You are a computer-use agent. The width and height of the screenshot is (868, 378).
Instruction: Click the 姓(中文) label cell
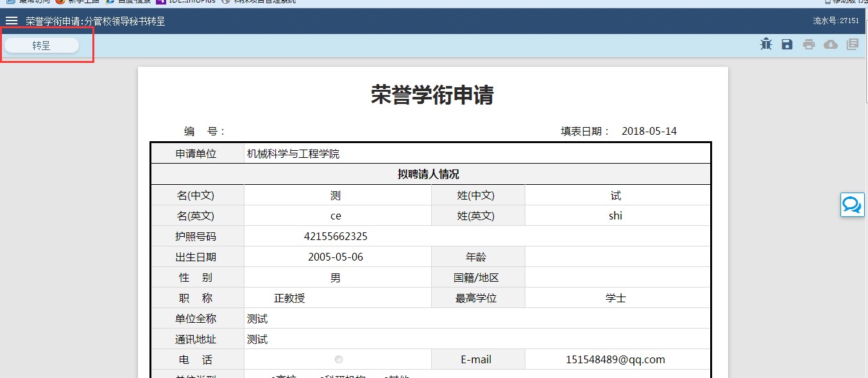tap(478, 195)
